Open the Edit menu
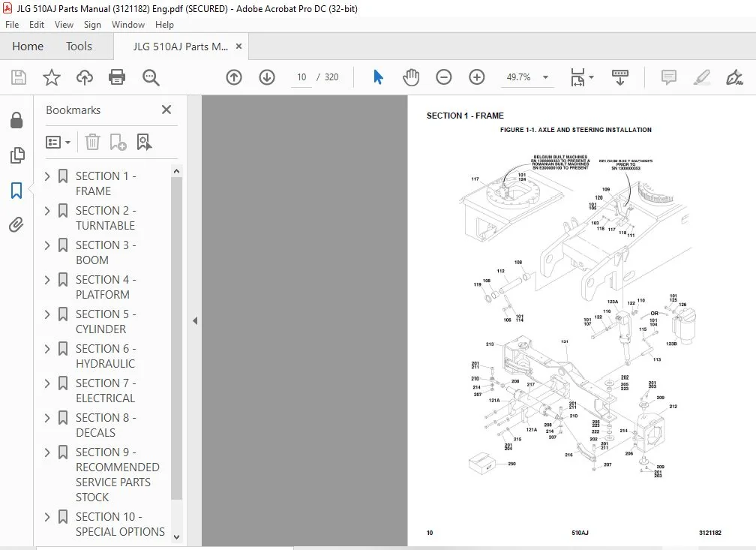 pos(37,25)
